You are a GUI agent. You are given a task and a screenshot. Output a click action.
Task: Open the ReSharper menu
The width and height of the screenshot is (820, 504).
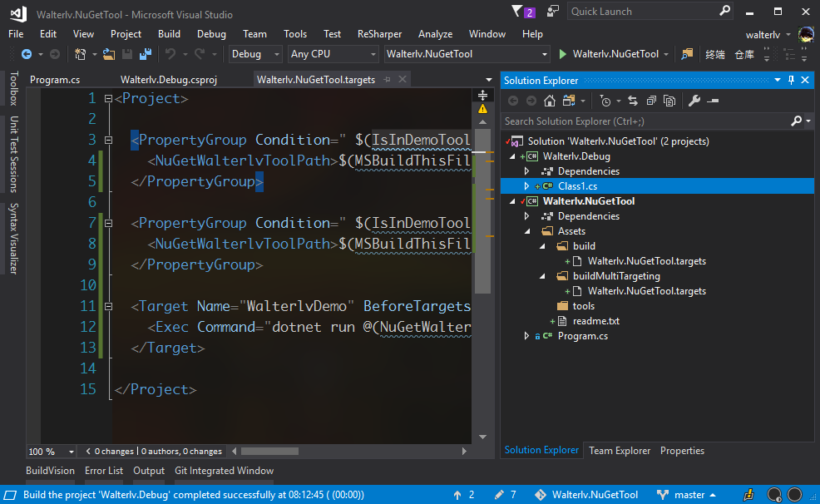tap(379, 34)
